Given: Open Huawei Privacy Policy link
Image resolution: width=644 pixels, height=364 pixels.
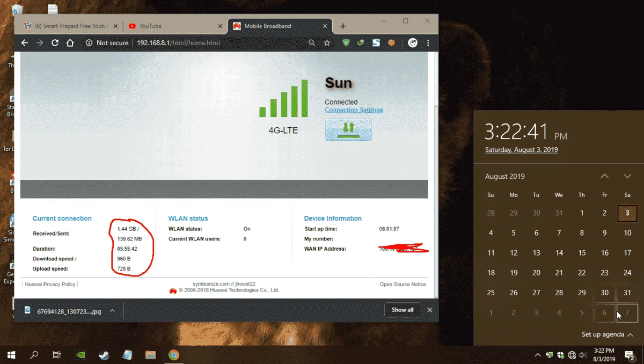Looking at the screenshot, I should pos(50,284).
